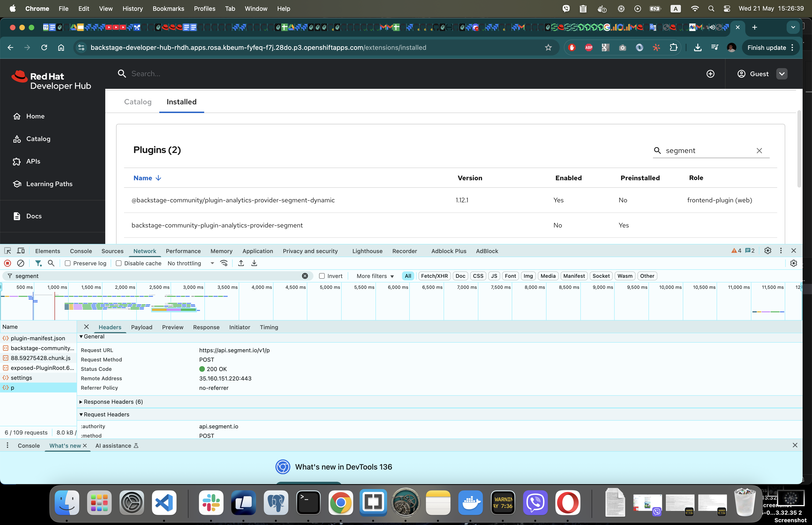The height and width of the screenshot is (525, 812).
Task: Stop recording the network log
Action: click(x=8, y=263)
